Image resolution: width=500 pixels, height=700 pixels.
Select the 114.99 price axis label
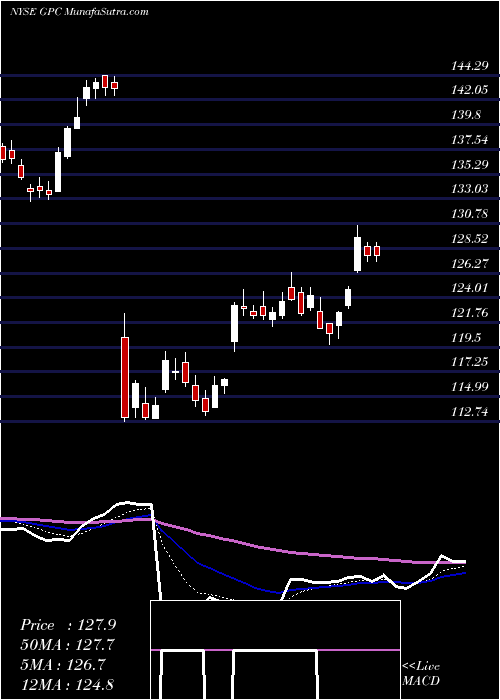pyautogui.click(x=469, y=388)
